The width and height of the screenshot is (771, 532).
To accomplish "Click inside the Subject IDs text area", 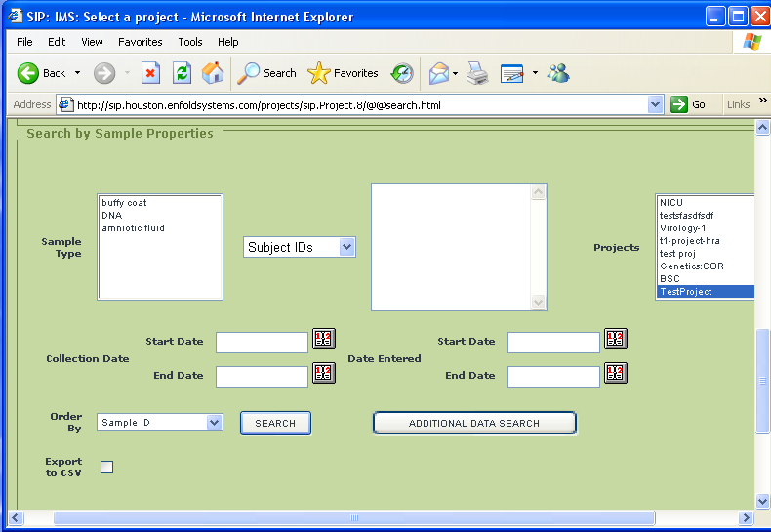I will [x=451, y=247].
